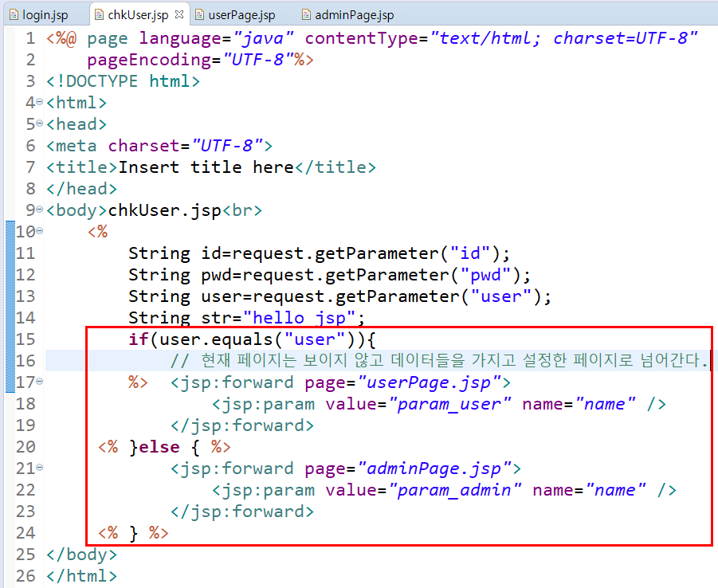Click the meta charset="UTF-8" line
718x588 pixels.
[x=159, y=146]
